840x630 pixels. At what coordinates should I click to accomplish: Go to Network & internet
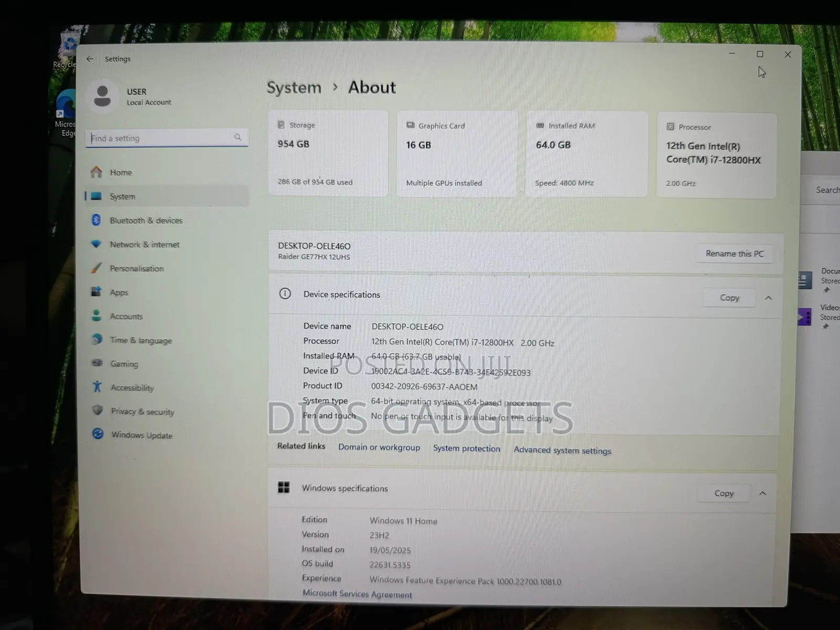pyautogui.click(x=166, y=245)
